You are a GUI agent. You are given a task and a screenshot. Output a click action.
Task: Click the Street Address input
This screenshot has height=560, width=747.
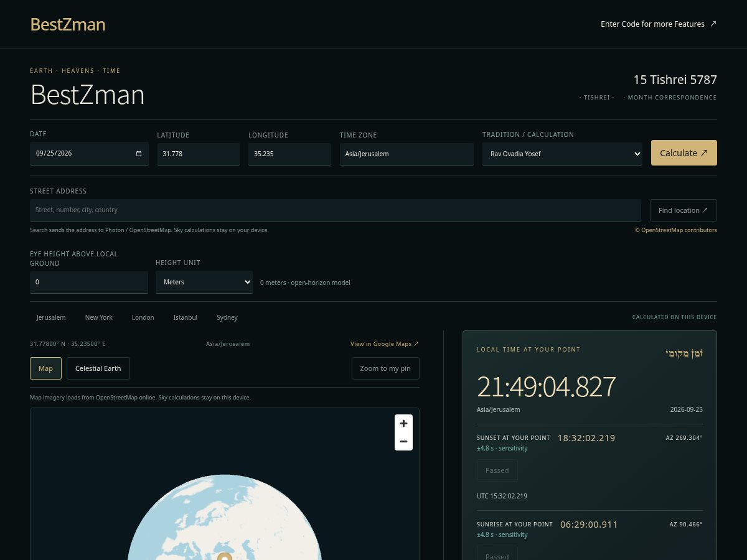point(336,210)
